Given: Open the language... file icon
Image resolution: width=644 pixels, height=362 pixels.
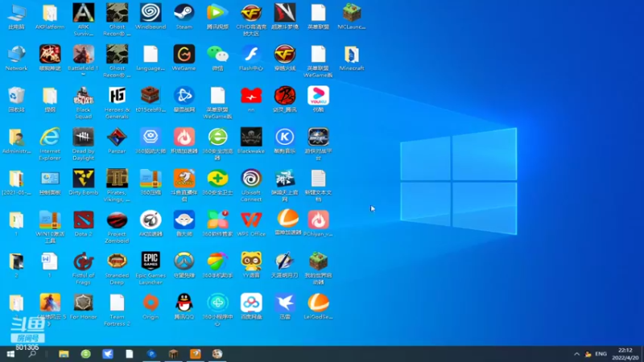Looking at the screenshot, I should pyautogui.click(x=151, y=58).
